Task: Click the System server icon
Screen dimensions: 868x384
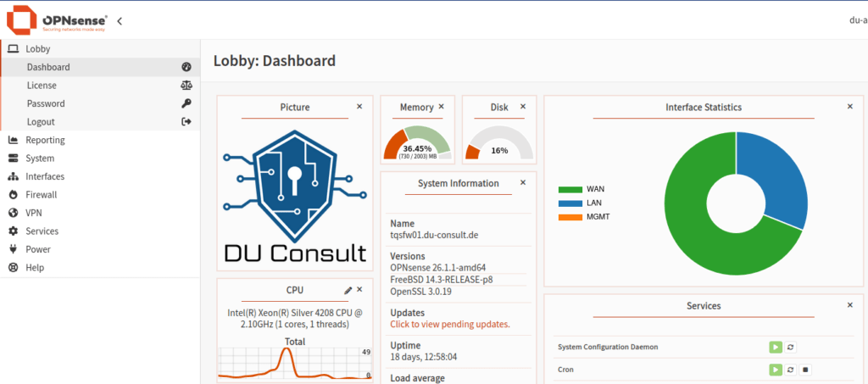Action: tap(14, 159)
